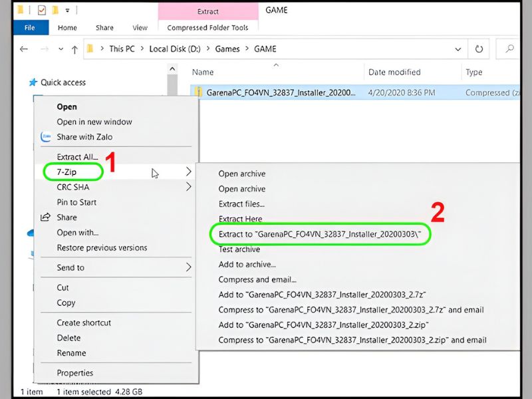532x399 pixels.
Task: Click the Quick access star icon
Action: tap(32, 82)
